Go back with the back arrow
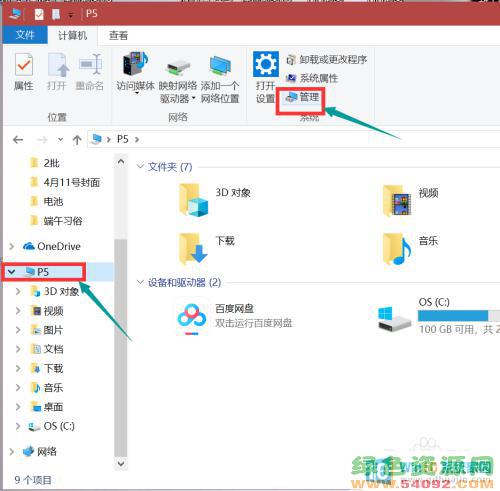 (18, 140)
